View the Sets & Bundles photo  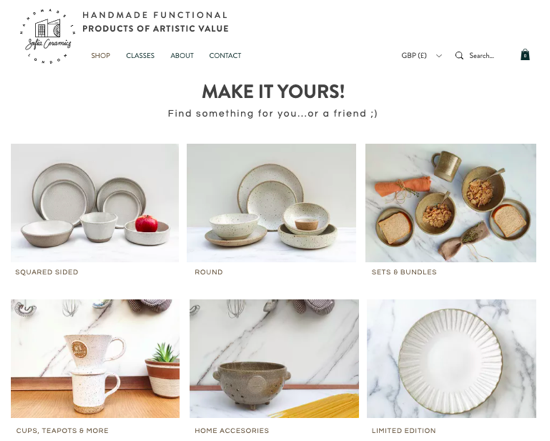(450, 203)
